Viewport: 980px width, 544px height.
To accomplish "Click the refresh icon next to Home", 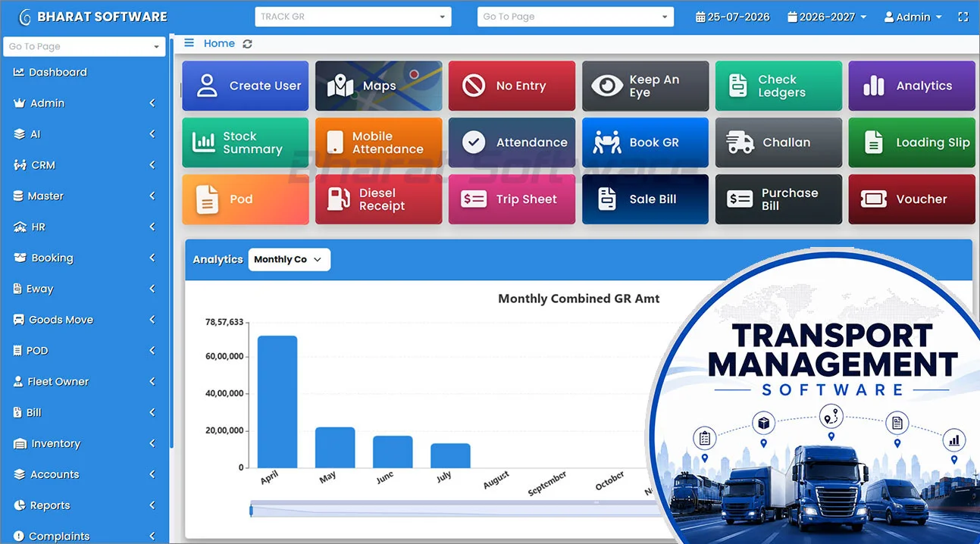I will point(247,44).
